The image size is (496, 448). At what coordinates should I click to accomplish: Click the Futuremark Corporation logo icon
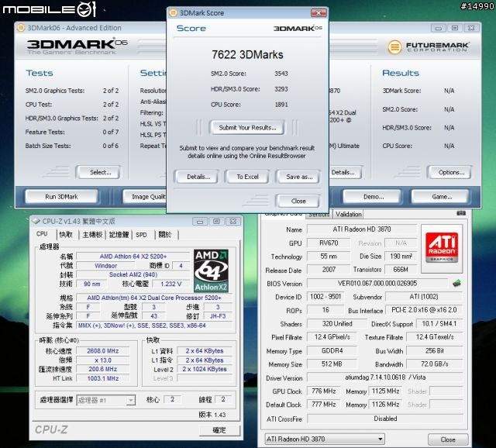[394, 47]
